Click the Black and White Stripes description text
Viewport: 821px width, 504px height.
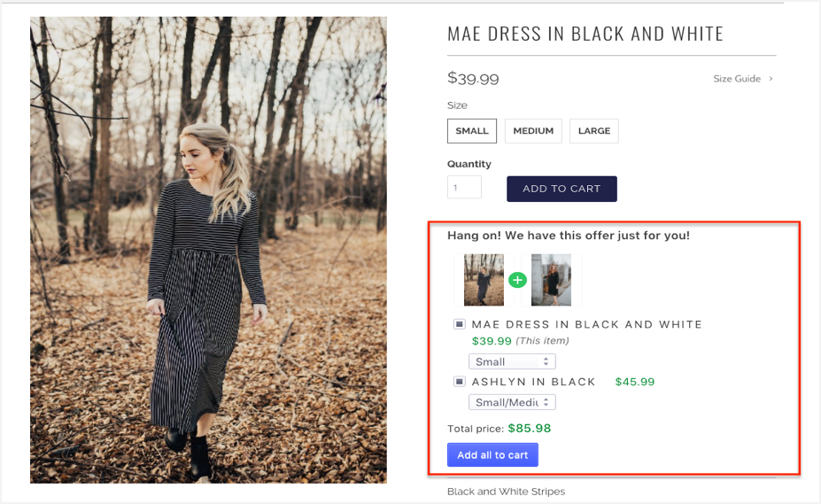506,492
